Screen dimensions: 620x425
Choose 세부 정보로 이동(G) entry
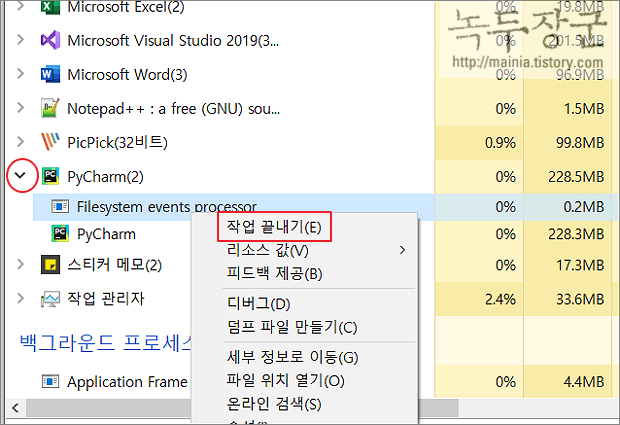(293, 357)
